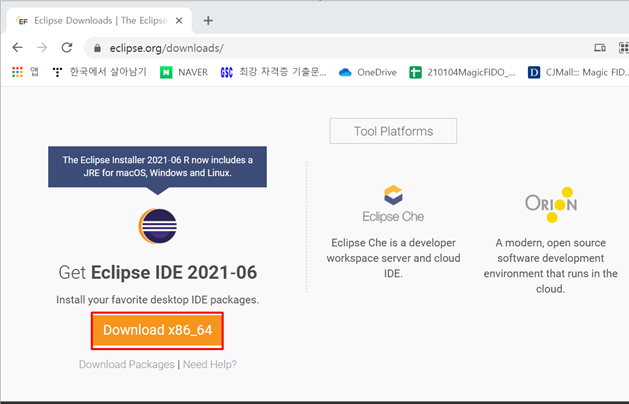Open the 210104MagicFIDO bookmark
This screenshot has height=404, width=629.
point(462,72)
